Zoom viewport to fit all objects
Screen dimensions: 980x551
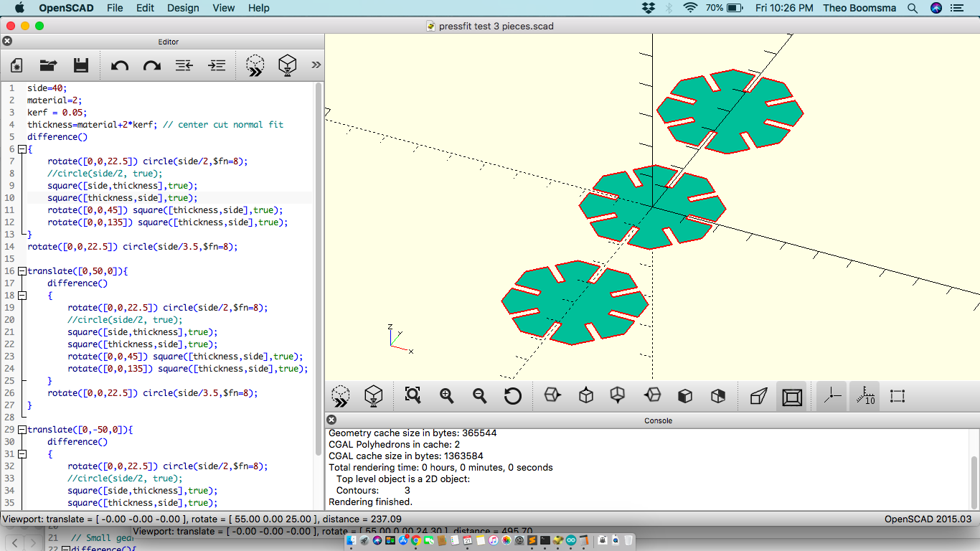(x=413, y=395)
